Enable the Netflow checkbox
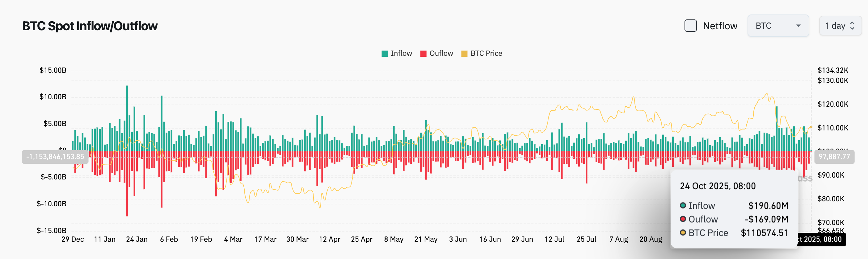 tap(690, 26)
